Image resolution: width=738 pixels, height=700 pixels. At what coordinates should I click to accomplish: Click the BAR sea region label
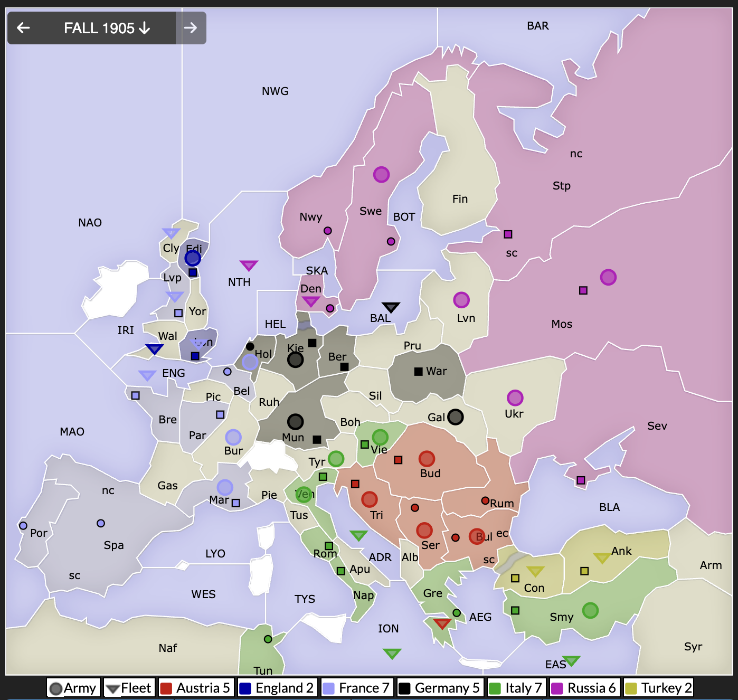point(538,26)
